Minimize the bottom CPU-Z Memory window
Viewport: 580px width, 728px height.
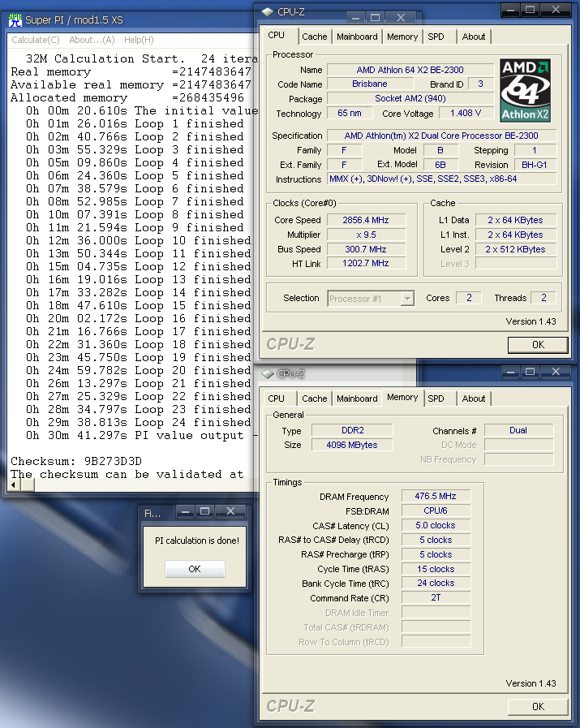tap(510, 373)
